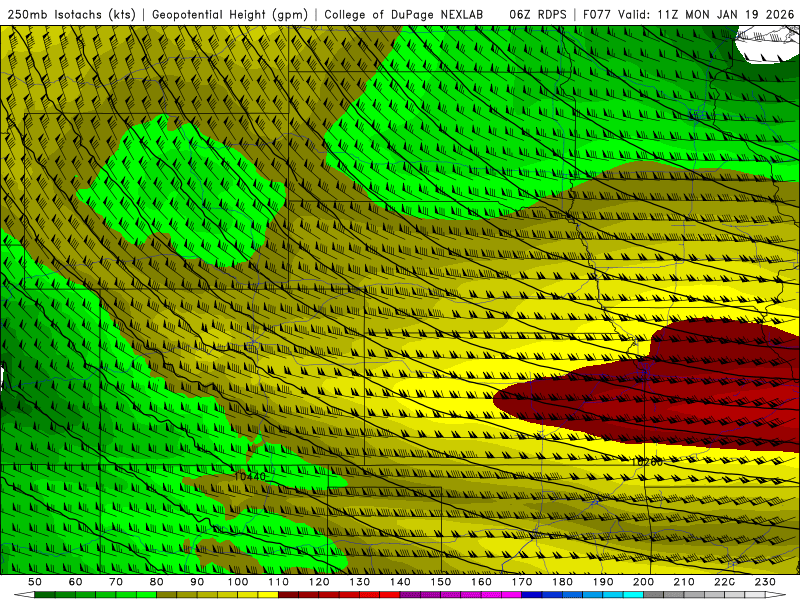
Task: Click the 110 value on the color scale
Action: pyautogui.click(x=279, y=582)
